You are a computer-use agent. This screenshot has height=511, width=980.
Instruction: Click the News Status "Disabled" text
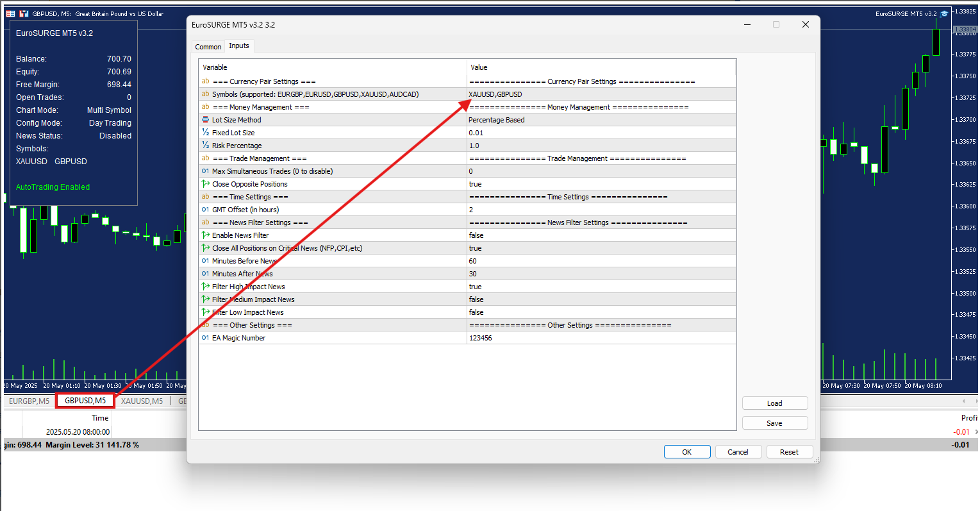click(115, 136)
